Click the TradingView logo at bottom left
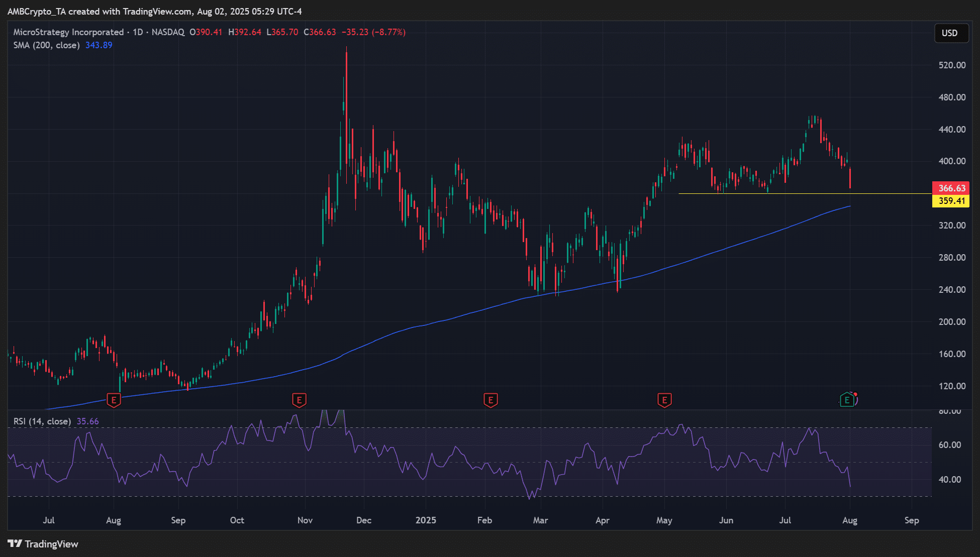Screen dimensions: 980x557 point(43,544)
